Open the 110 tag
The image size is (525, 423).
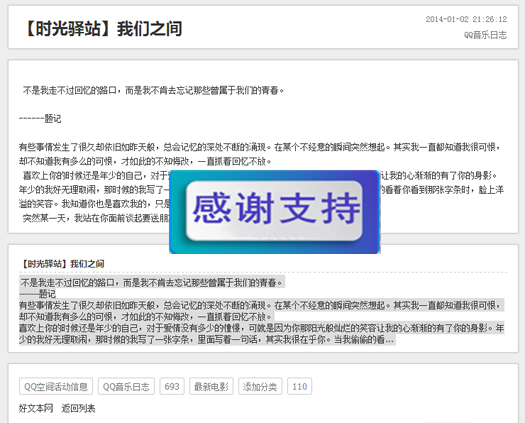coord(300,386)
